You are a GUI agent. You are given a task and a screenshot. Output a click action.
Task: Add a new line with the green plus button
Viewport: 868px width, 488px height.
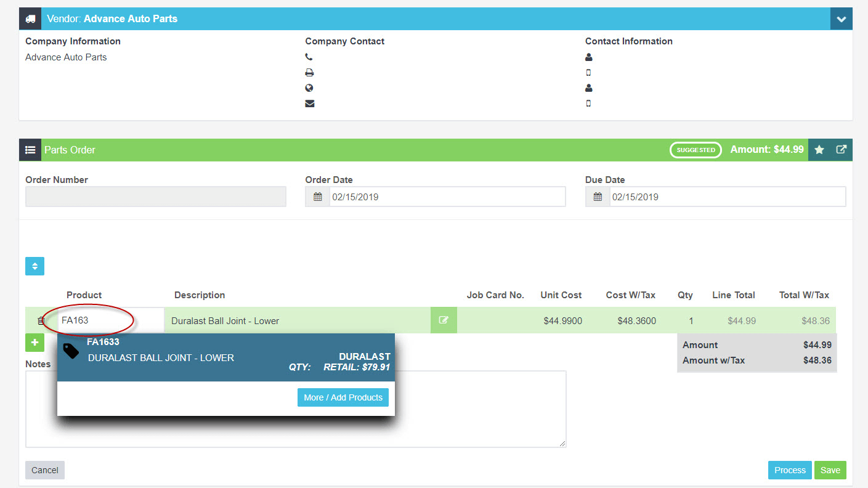(34, 343)
